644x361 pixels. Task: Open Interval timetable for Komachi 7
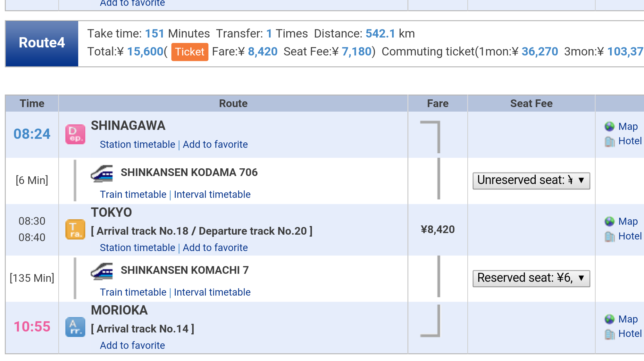pyautogui.click(x=212, y=292)
